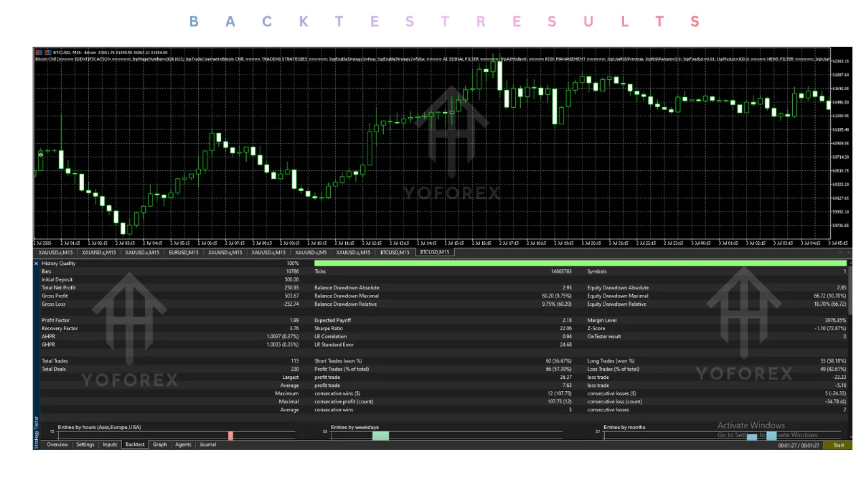
Task: Click the first chart icon beside BTCUSD, M15 title
Action: pyautogui.click(x=39, y=52)
